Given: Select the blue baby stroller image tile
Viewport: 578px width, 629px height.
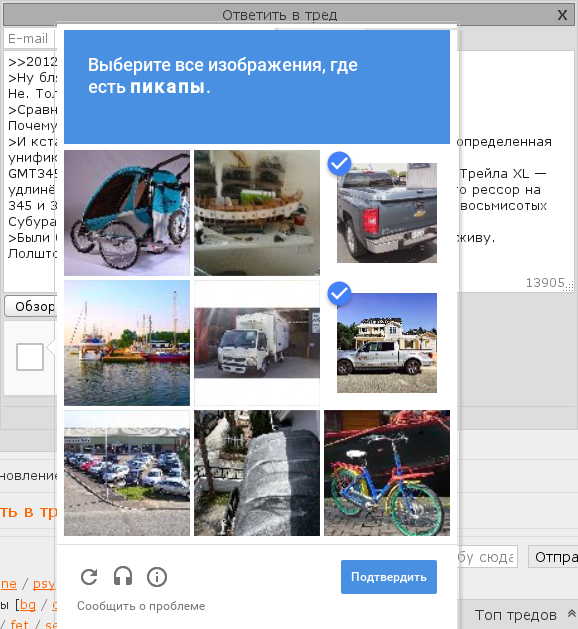Looking at the screenshot, I should coord(127,213).
